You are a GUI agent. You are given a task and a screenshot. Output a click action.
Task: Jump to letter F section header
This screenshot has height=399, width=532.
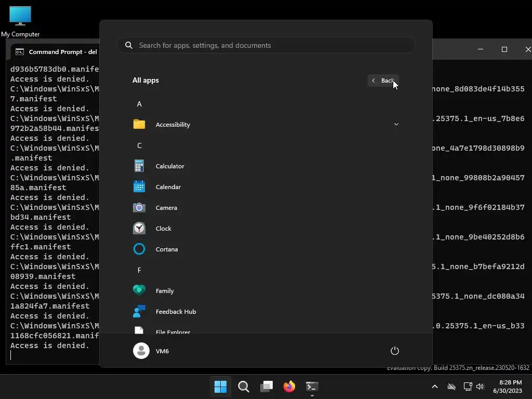pyautogui.click(x=139, y=270)
